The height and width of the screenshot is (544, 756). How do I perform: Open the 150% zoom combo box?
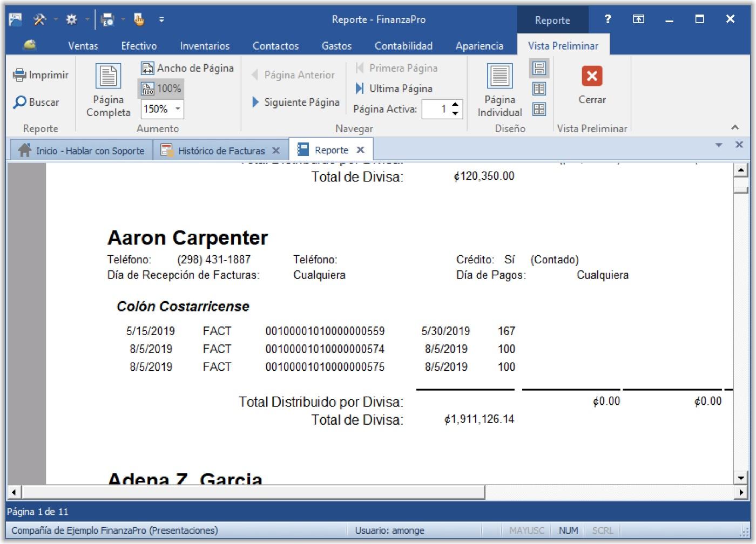click(x=162, y=109)
